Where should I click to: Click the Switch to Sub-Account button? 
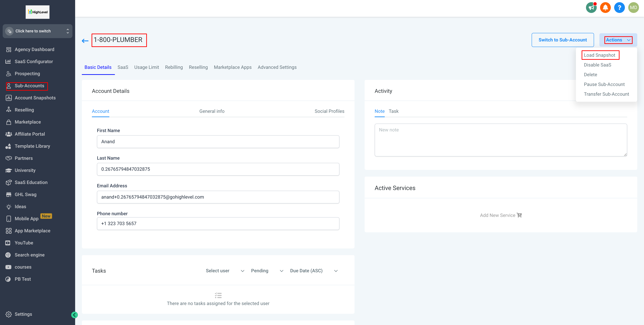point(562,40)
